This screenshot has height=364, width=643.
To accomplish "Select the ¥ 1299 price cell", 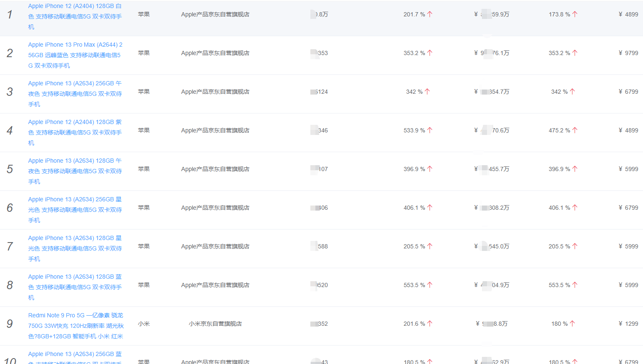I will [x=628, y=324].
